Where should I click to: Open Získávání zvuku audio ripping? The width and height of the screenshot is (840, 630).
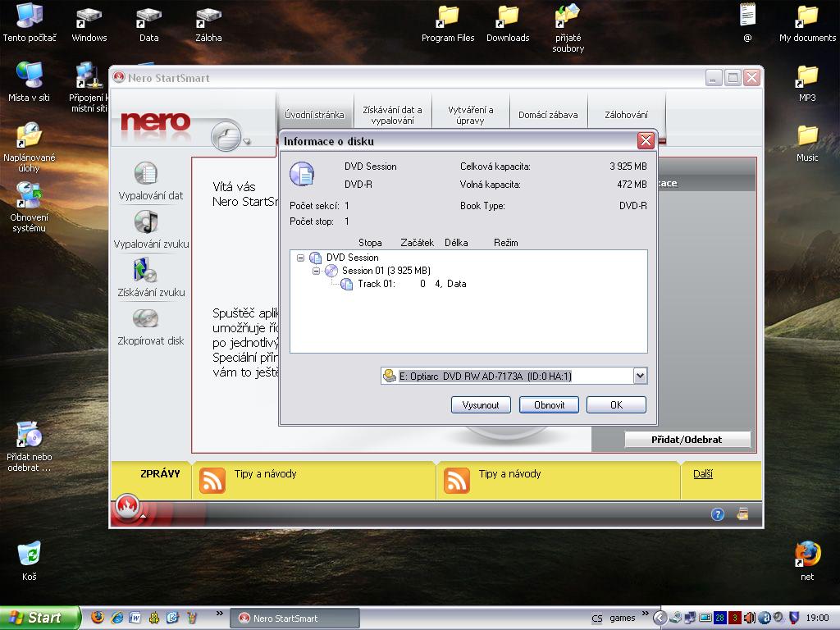pos(145,270)
